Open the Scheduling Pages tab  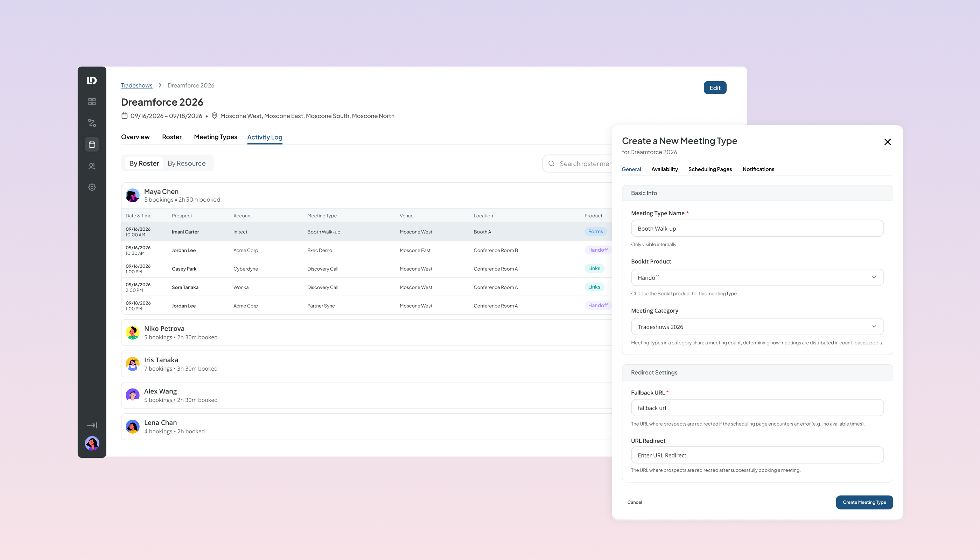coord(710,169)
